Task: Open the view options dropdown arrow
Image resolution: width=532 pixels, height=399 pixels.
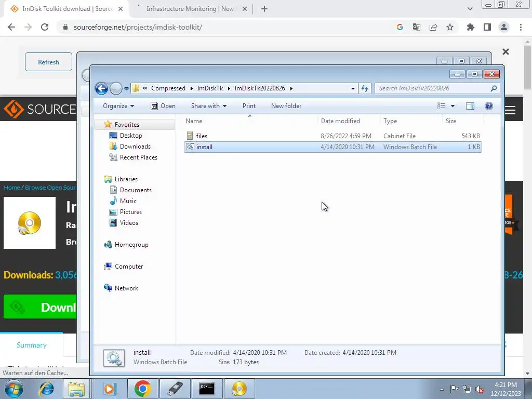Action: pyautogui.click(x=453, y=106)
